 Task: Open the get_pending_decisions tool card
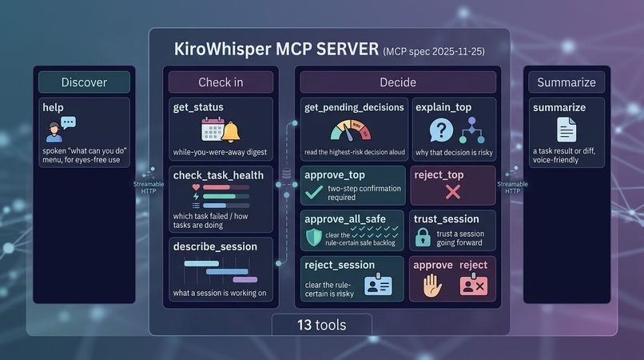[354, 129]
